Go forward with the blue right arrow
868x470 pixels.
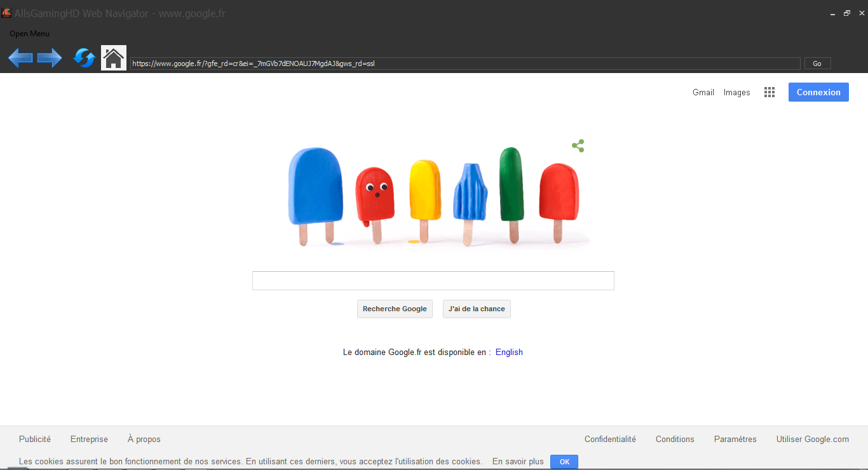click(50, 58)
